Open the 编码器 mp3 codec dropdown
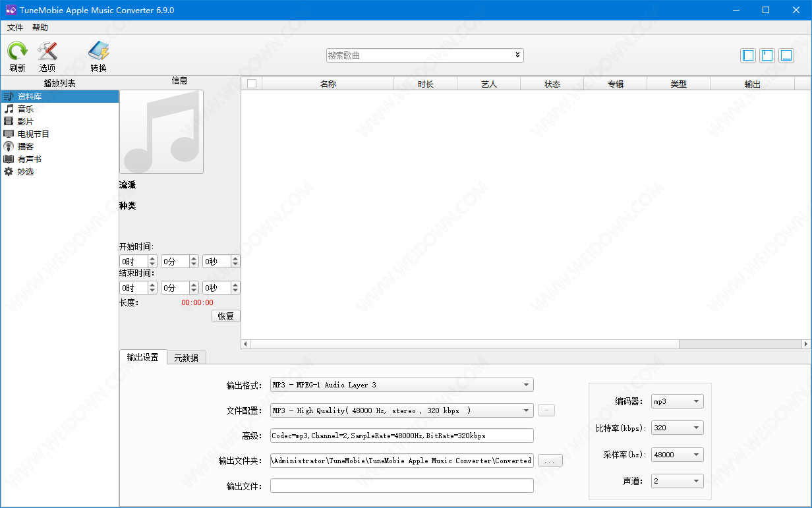 click(x=678, y=401)
